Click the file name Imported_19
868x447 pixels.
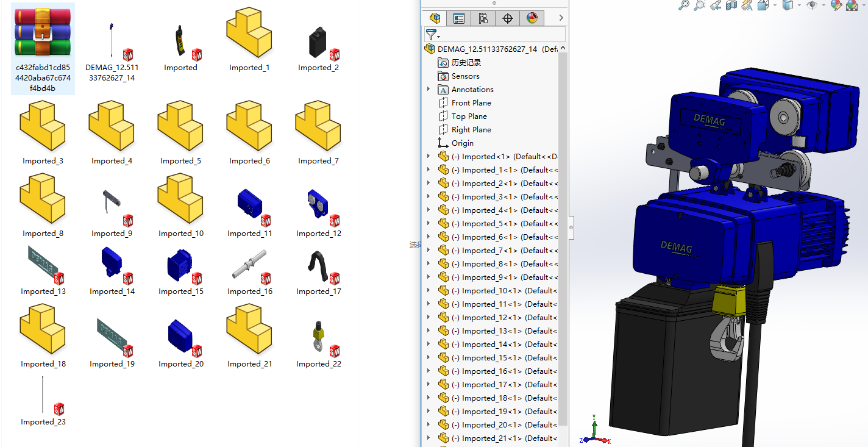click(112, 364)
